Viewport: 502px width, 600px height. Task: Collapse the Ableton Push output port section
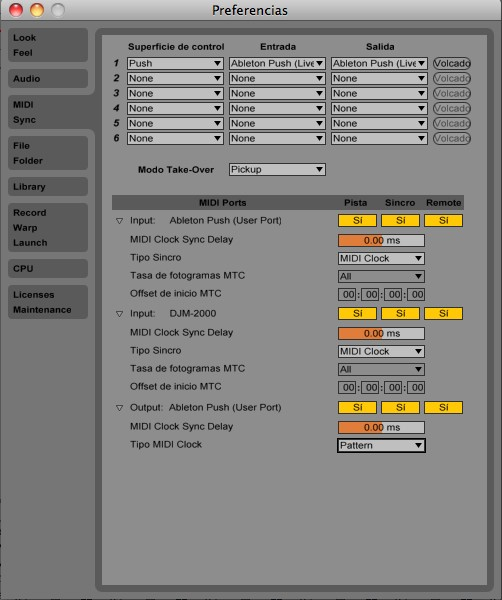pyautogui.click(x=119, y=408)
